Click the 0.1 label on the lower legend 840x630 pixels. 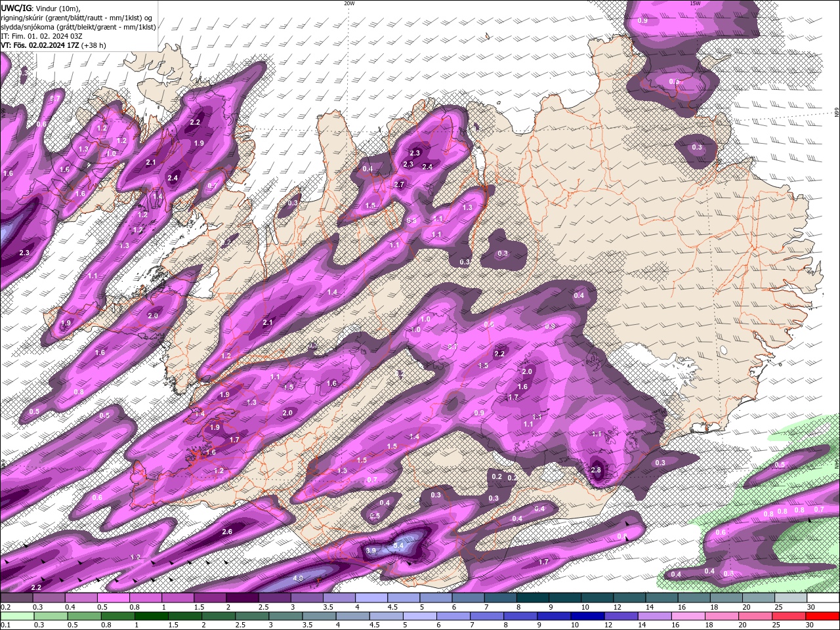click(5, 625)
